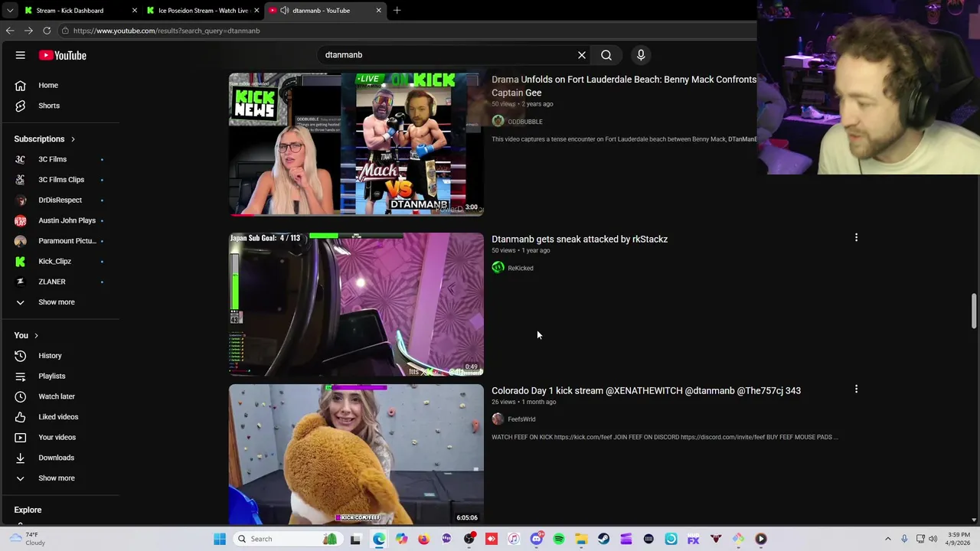Screen dimensions: 980x551
Task: Open the Benny Mack vs DTANMANB video thumbnail
Action: [x=356, y=144]
